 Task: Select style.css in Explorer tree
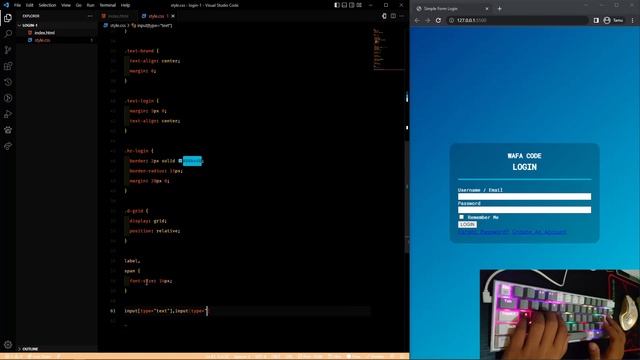pos(42,40)
